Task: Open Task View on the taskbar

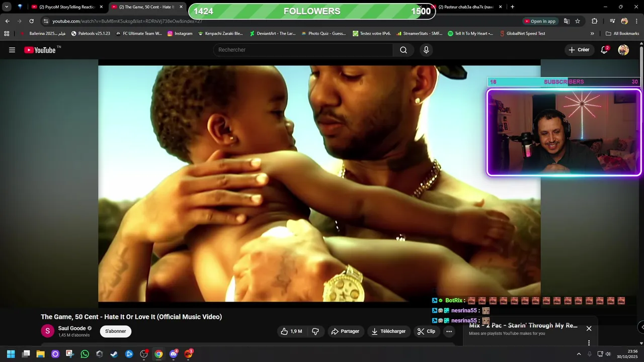Action: pos(26,354)
